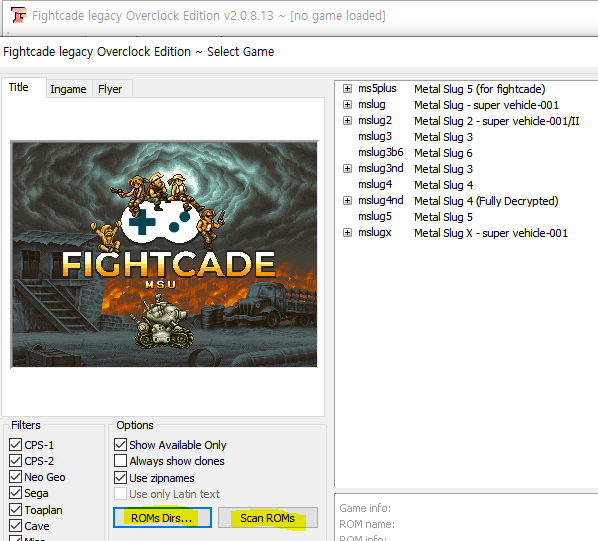Select mslugx Metal Slug X row

[463, 233]
